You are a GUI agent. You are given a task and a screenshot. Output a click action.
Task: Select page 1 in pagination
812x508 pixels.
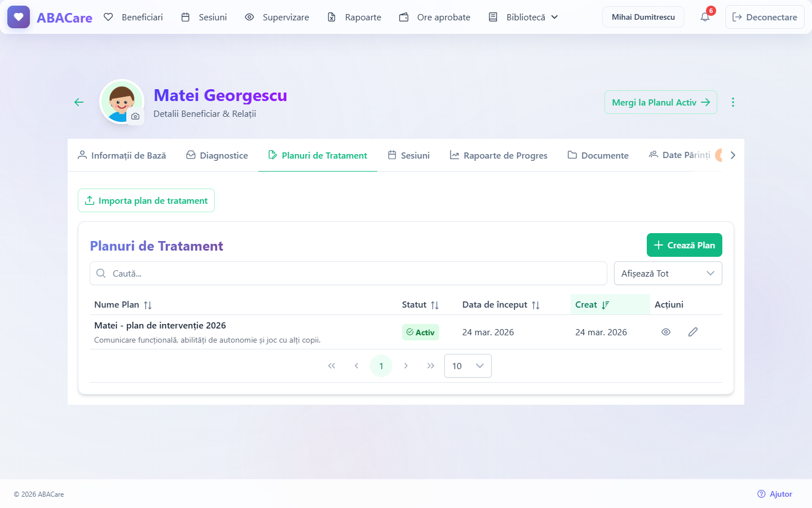(x=381, y=366)
